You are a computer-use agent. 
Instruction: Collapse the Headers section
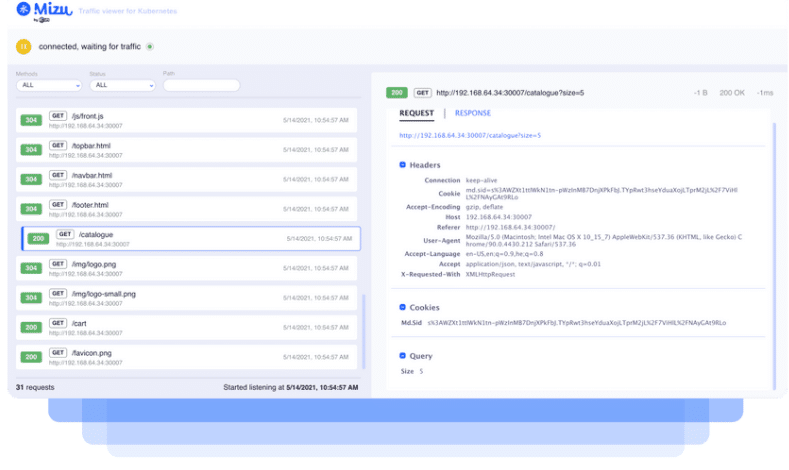tap(402, 165)
